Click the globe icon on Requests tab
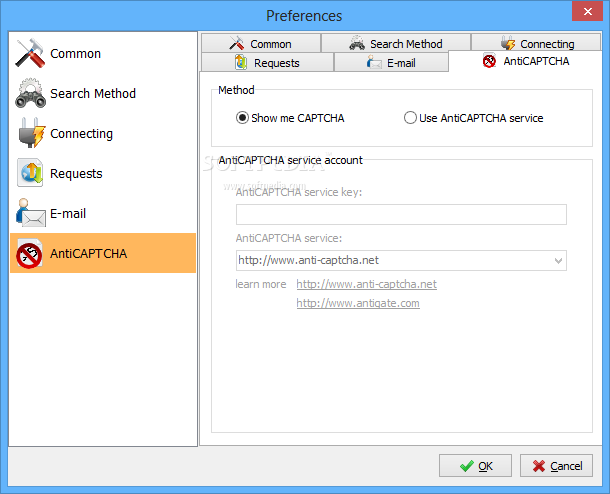The image size is (610, 494). click(241, 62)
